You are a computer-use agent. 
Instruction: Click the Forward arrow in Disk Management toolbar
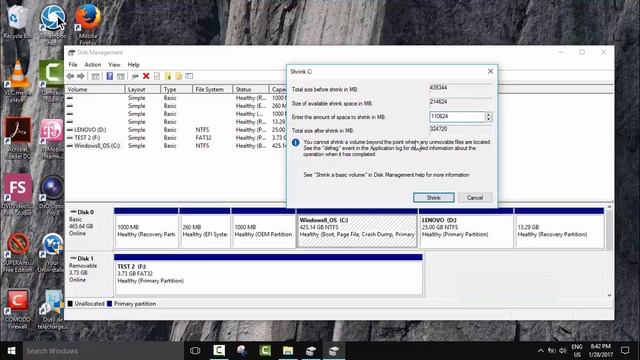(81, 76)
